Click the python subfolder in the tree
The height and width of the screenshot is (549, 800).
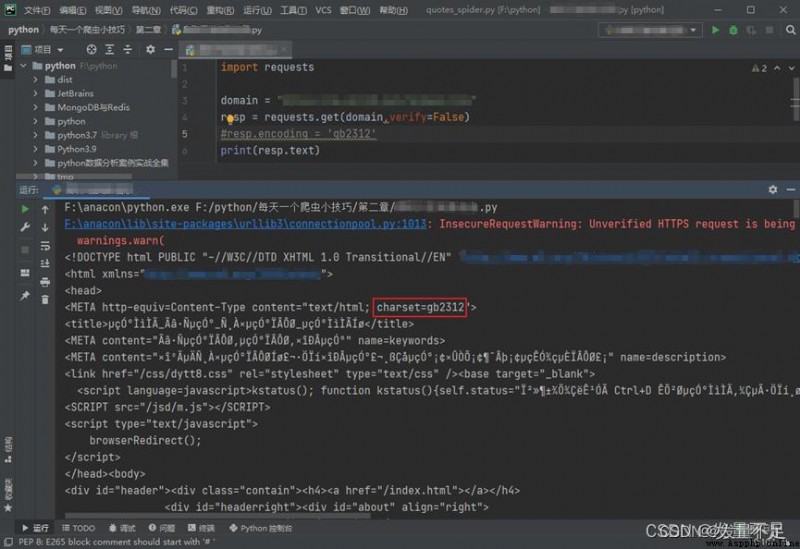click(x=71, y=121)
